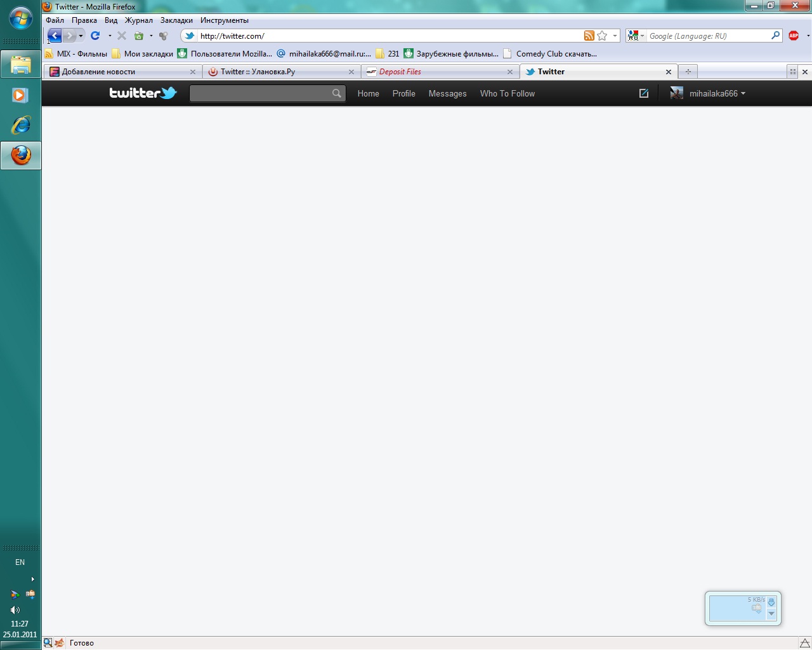Open MIX - Фильмы feed bookmark
This screenshot has height=650, width=812.
point(76,54)
